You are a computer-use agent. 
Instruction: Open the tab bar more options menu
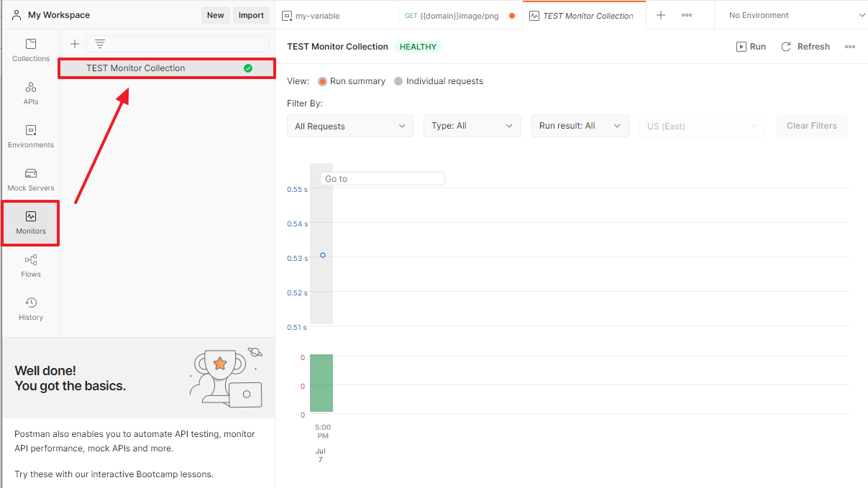687,15
